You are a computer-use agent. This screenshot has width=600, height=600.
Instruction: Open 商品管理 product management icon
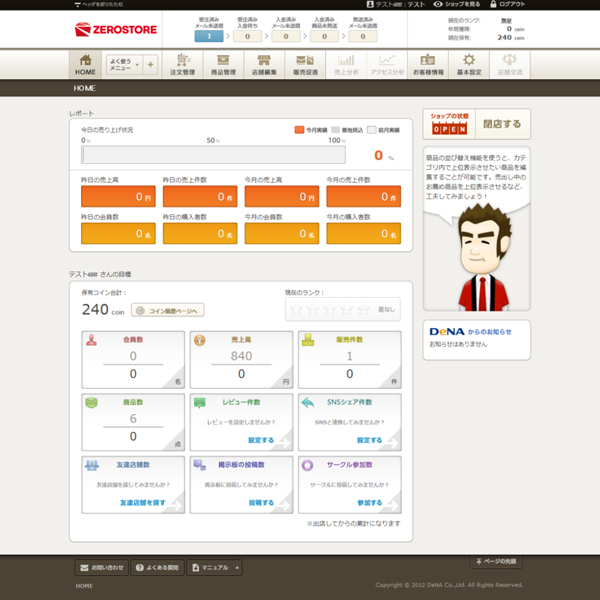click(223, 64)
